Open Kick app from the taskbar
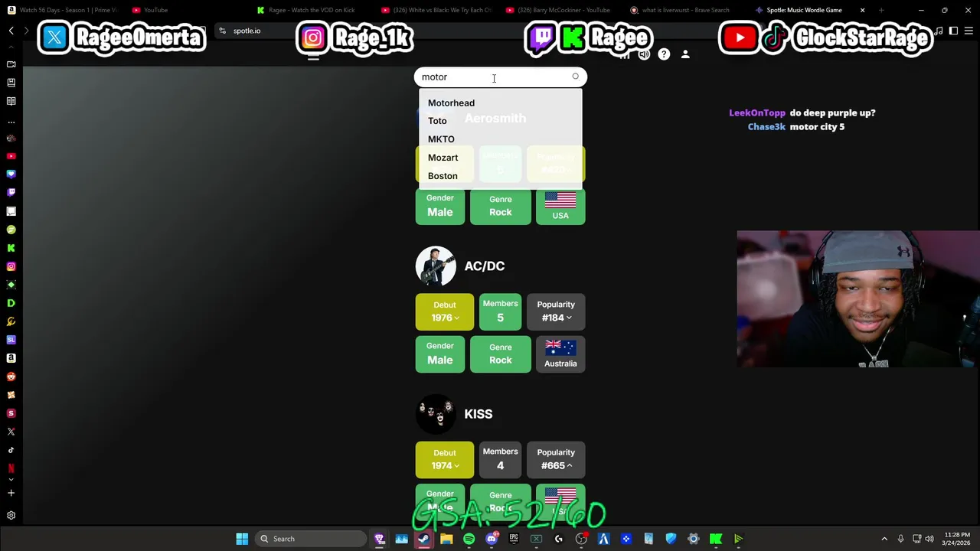The width and height of the screenshot is (980, 551). pyautogui.click(x=716, y=539)
